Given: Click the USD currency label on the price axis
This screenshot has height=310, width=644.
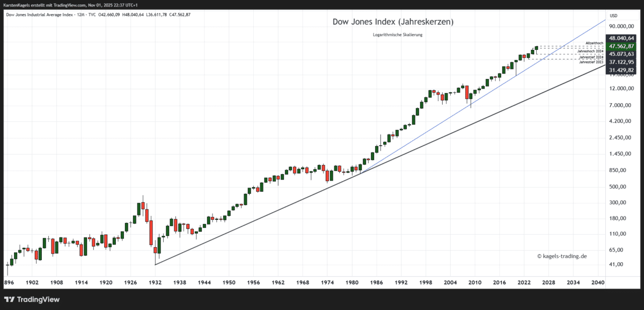Looking at the screenshot, I should click(613, 16).
